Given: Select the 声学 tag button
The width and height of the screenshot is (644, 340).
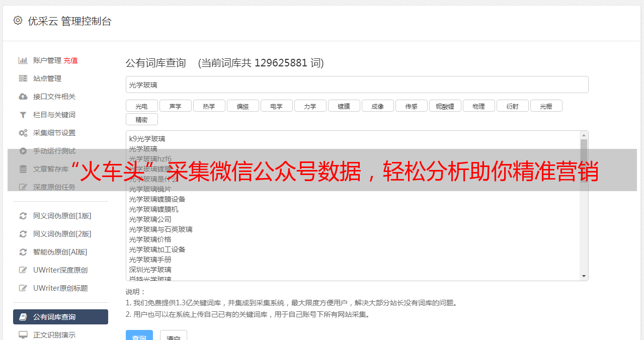Looking at the screenshot, I should [x=175, y=106].
